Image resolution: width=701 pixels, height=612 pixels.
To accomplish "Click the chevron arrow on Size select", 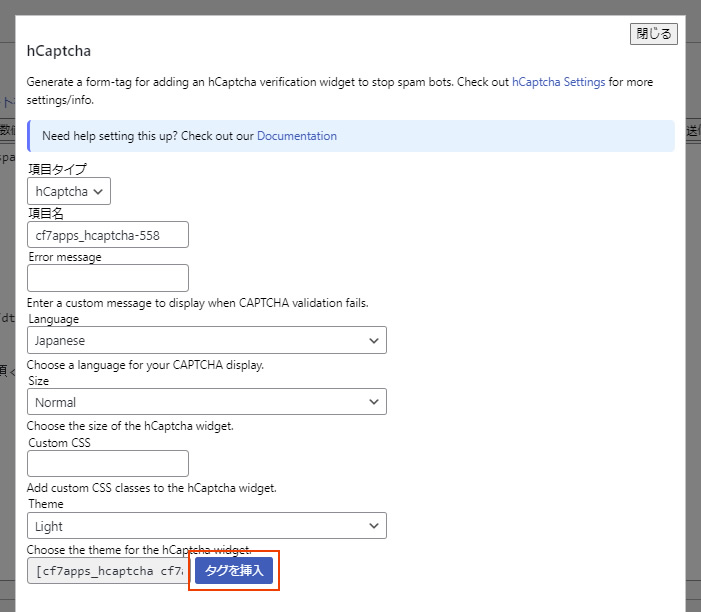I will tap(374, 402).
